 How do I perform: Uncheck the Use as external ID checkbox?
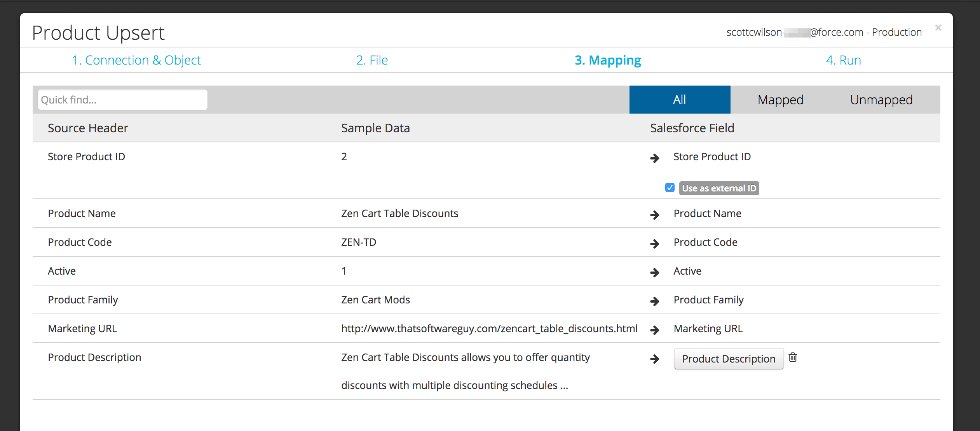point(670,188)
